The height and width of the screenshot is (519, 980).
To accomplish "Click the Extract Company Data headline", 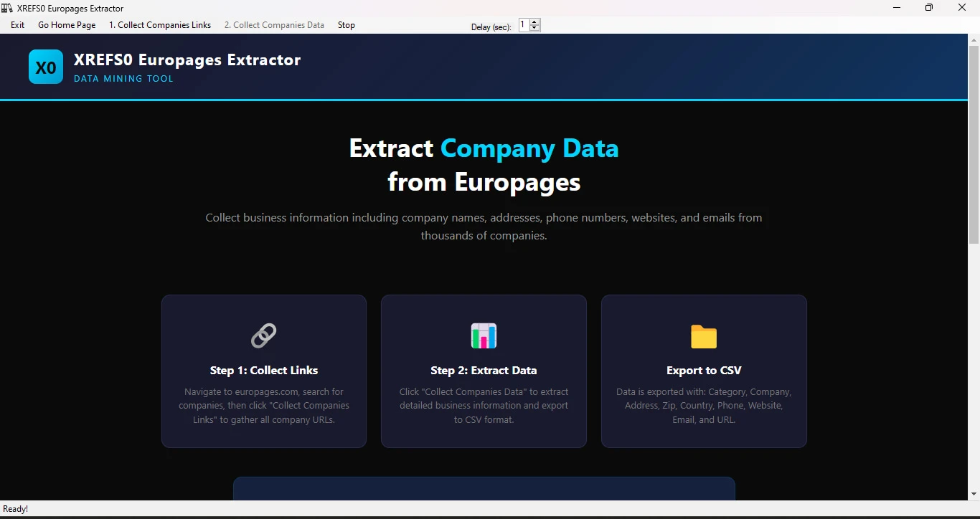I will coord(484,165).
